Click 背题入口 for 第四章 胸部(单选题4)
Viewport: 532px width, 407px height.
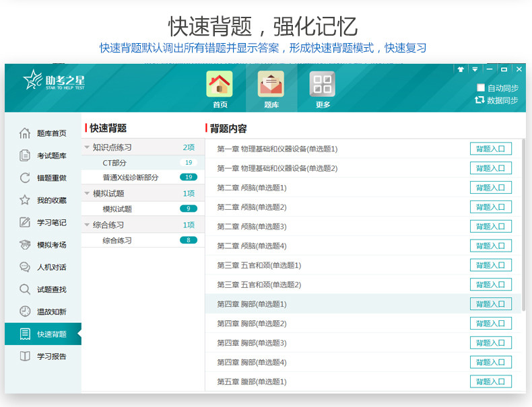(x=491, y=363)
